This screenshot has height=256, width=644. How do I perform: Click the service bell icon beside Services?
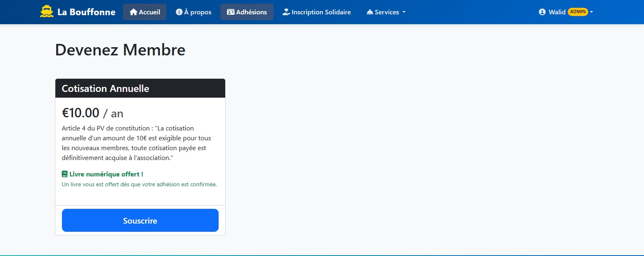(x=370, y=12)
